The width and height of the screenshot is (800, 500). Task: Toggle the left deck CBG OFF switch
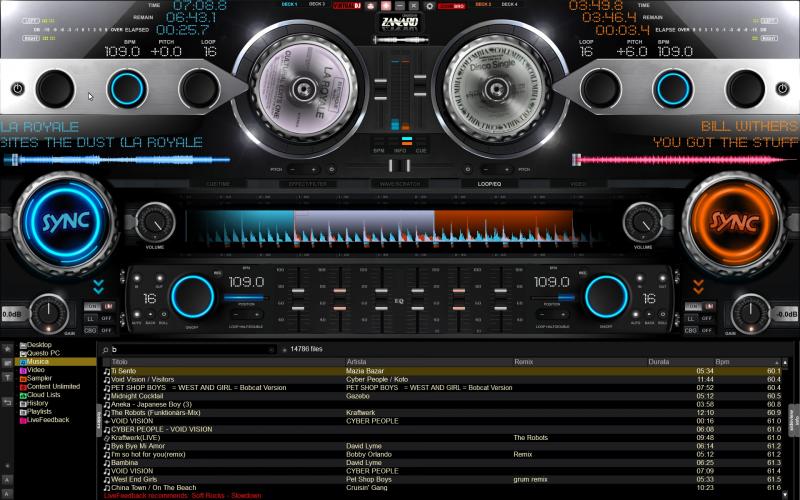pos(106,330)
